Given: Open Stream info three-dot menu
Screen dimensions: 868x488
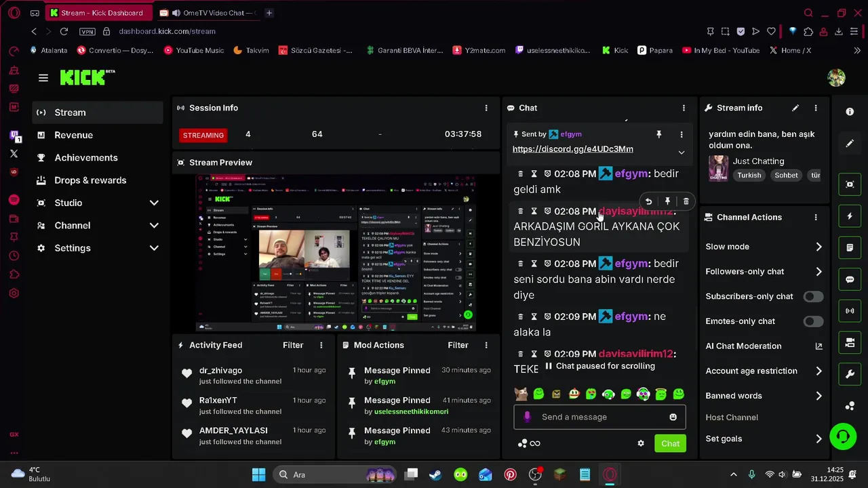Looking at the screenshot, I should coord(816,108).
